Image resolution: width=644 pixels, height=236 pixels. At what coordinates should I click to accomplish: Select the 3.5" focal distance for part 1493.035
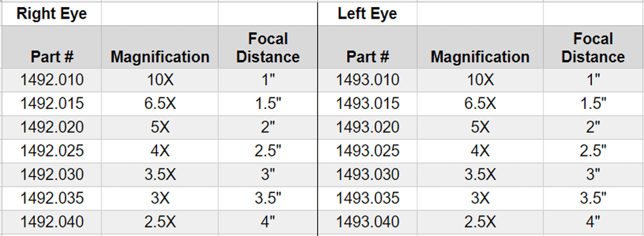point(593,198)
